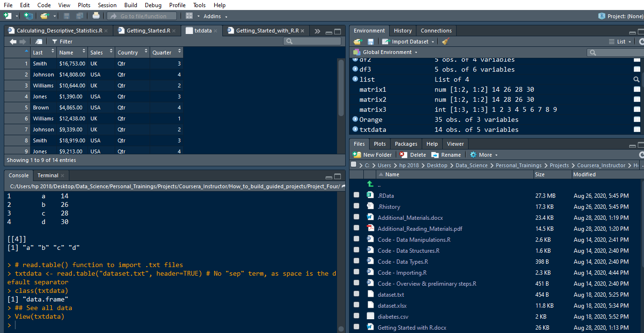This screenshot has height=333, width=644.
Task: Click the New File icon in toolbar
Action: [x=8, y=16]
